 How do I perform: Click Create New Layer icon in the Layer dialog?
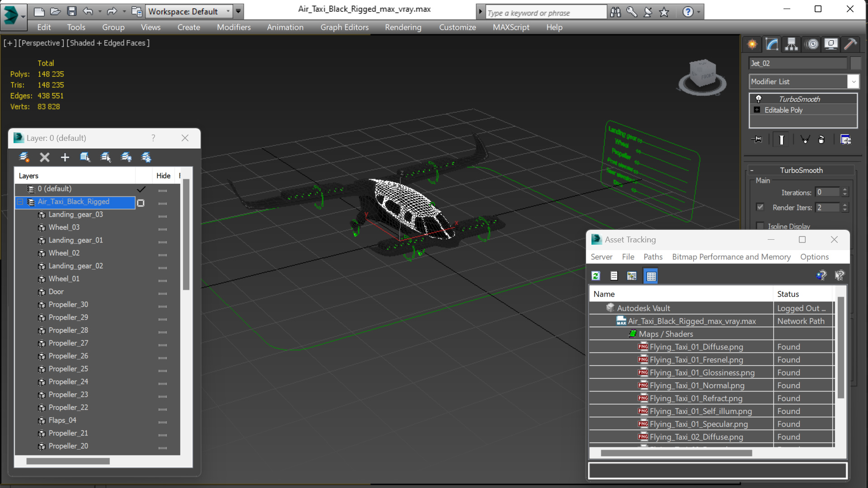(24, 157)
